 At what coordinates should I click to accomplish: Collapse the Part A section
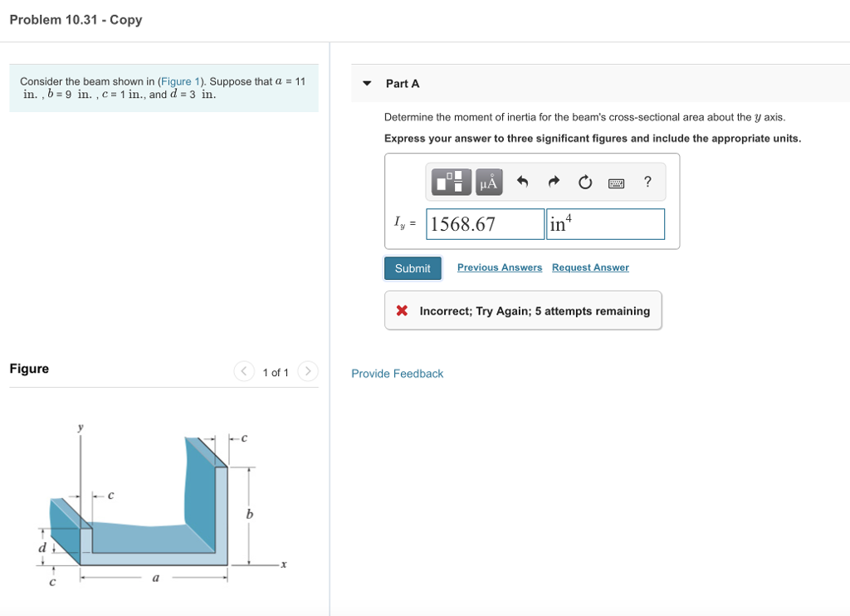point(366,83)
